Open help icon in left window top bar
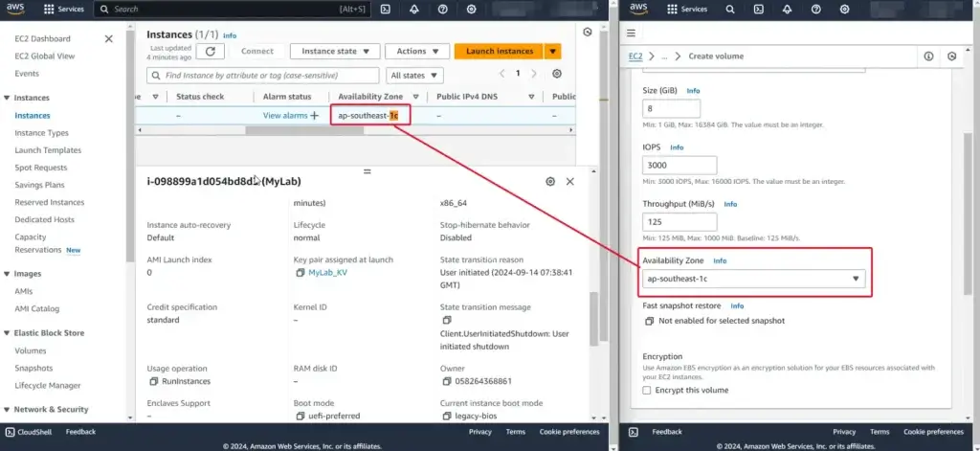 click(x=443, y=10)
